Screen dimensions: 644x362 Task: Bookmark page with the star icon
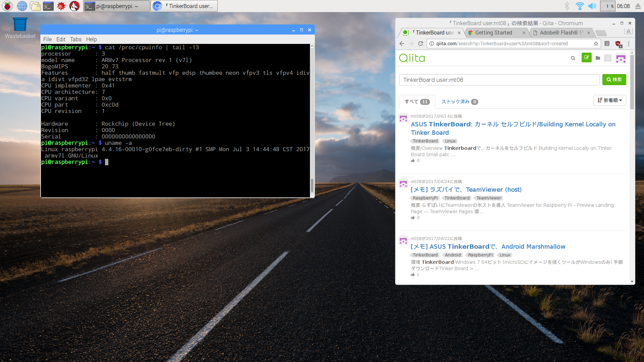[x=596, y=44]
